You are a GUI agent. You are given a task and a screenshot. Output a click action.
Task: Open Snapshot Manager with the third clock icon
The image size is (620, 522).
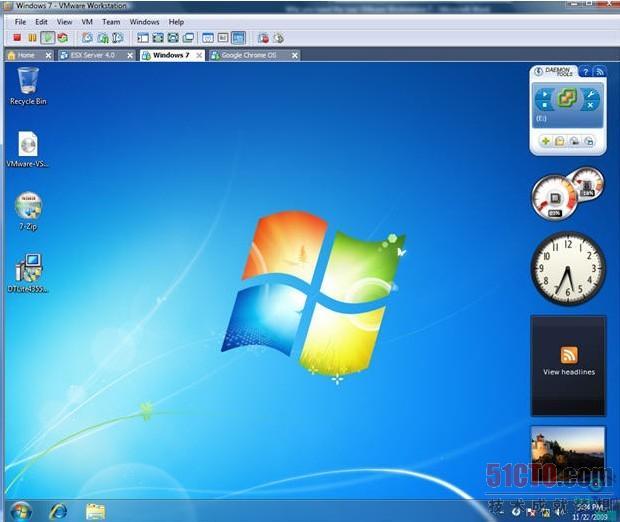tap(118, 38)
